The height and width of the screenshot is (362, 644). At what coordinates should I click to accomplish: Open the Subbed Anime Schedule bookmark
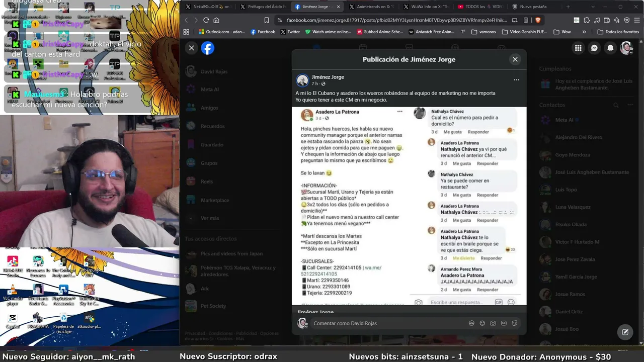click(380, 32)
